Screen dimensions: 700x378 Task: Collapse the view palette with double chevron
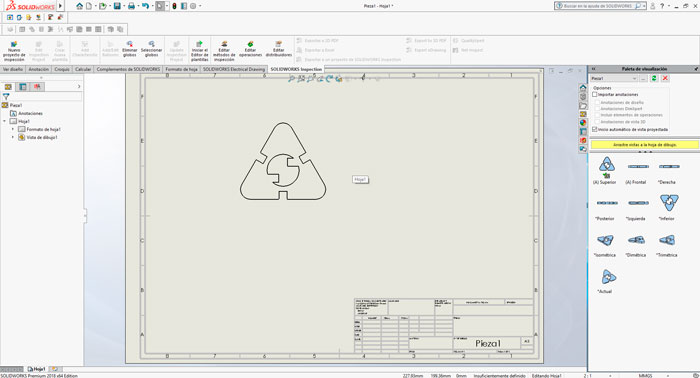click(x=594, y=69)
